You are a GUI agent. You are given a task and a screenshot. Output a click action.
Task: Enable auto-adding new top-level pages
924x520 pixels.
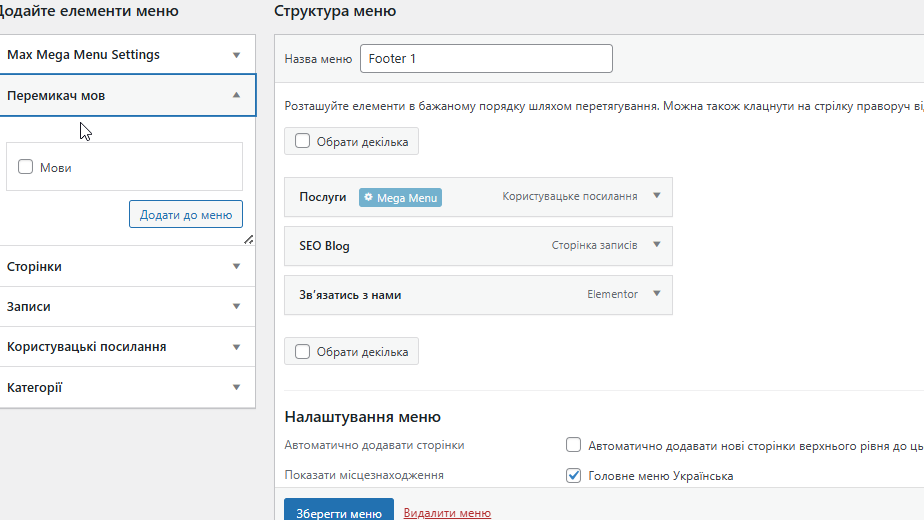pyautogui.click(x=574, y=445)
